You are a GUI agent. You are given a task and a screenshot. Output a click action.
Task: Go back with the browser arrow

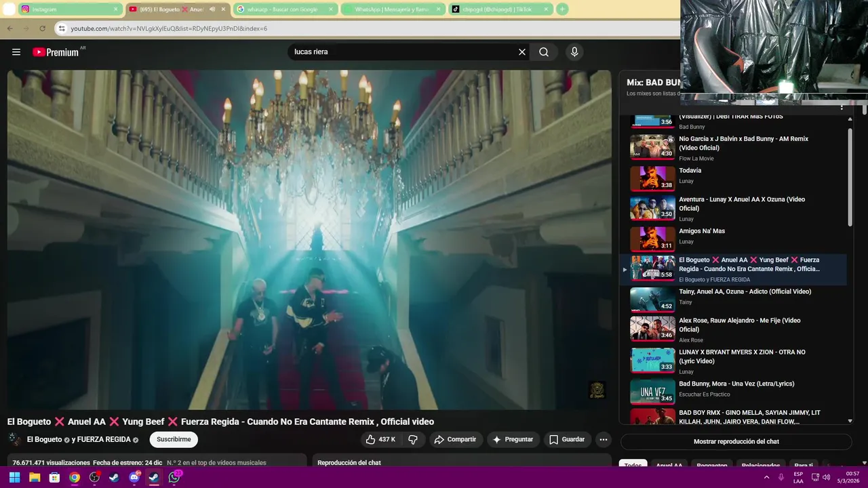9,28
